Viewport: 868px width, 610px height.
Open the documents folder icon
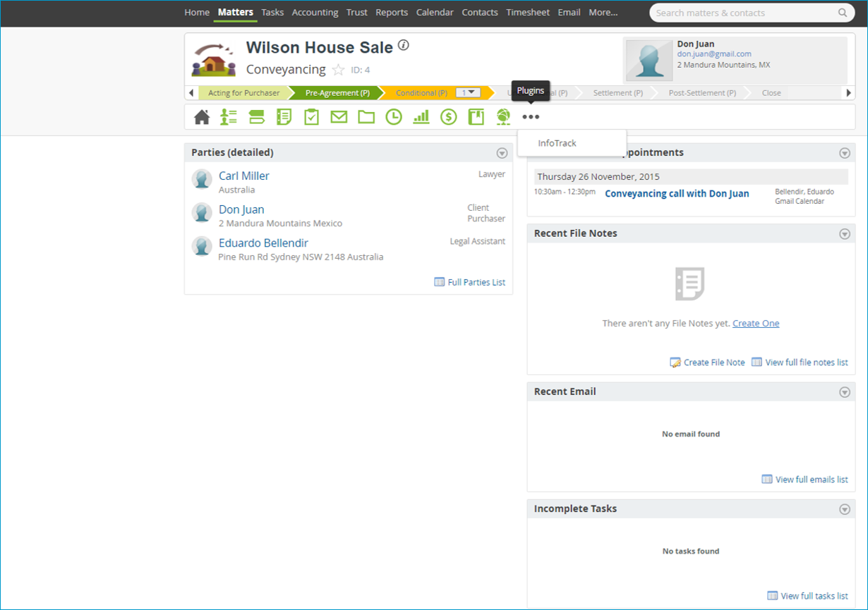pos(366,117)
